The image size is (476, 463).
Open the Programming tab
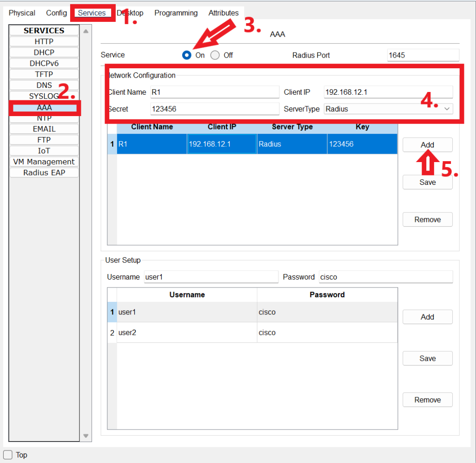[x=176, y=13]
